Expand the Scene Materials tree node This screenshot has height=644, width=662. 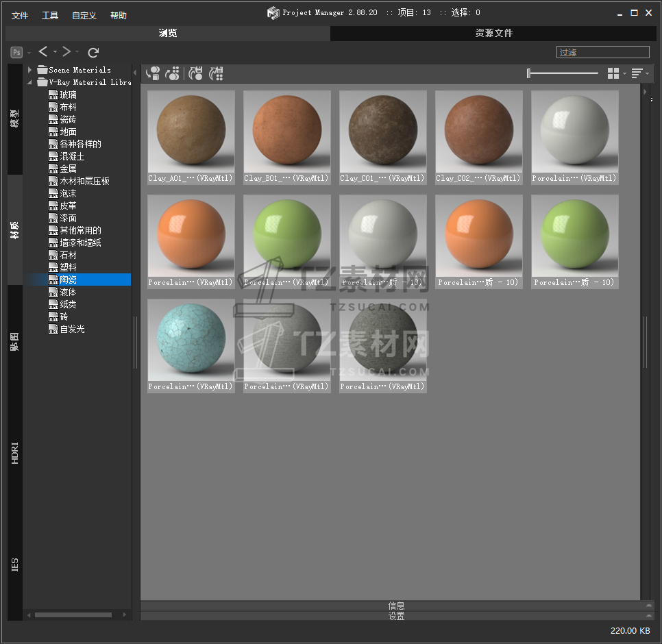(30, 70)
